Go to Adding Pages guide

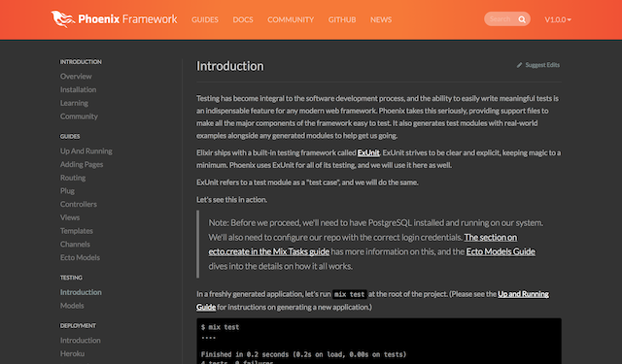coord(82,164)
